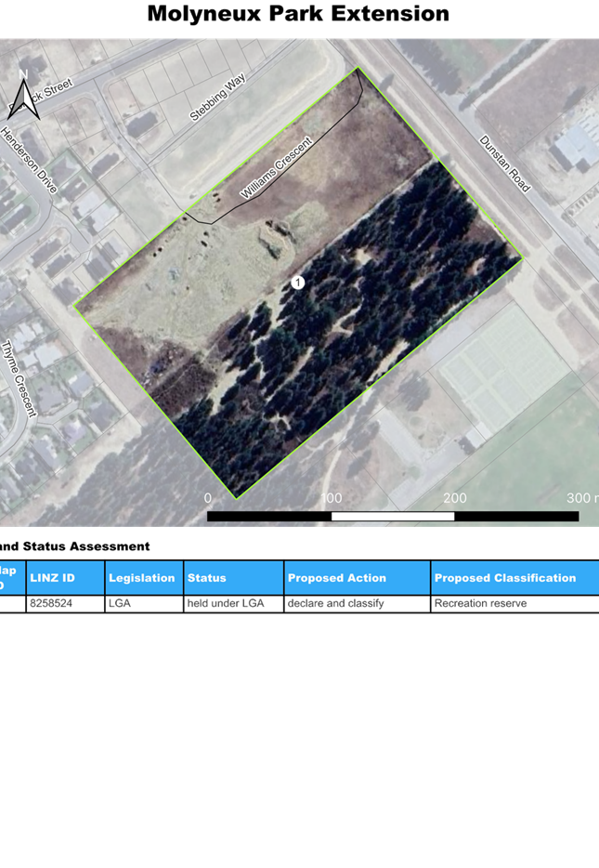Click the Proposed Classification column header
The width and height of the screenshot is (599, 868).
[505, 578]
